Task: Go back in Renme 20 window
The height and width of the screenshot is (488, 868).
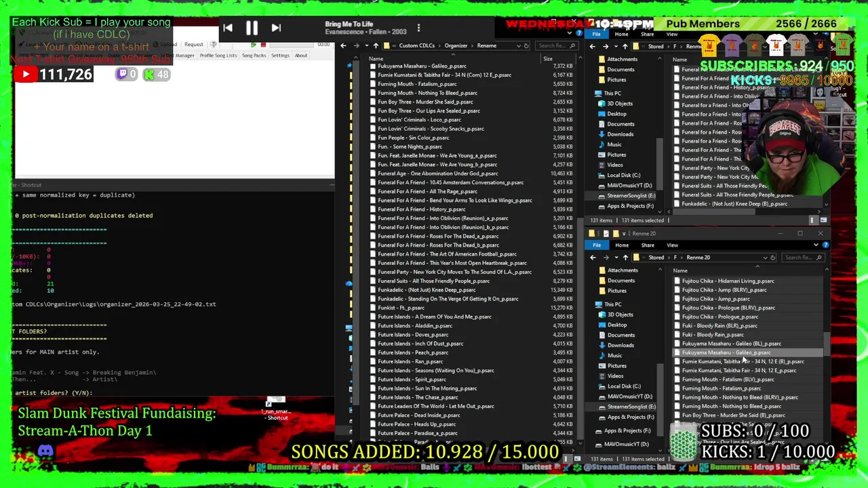Action: [x=593, y=258]
